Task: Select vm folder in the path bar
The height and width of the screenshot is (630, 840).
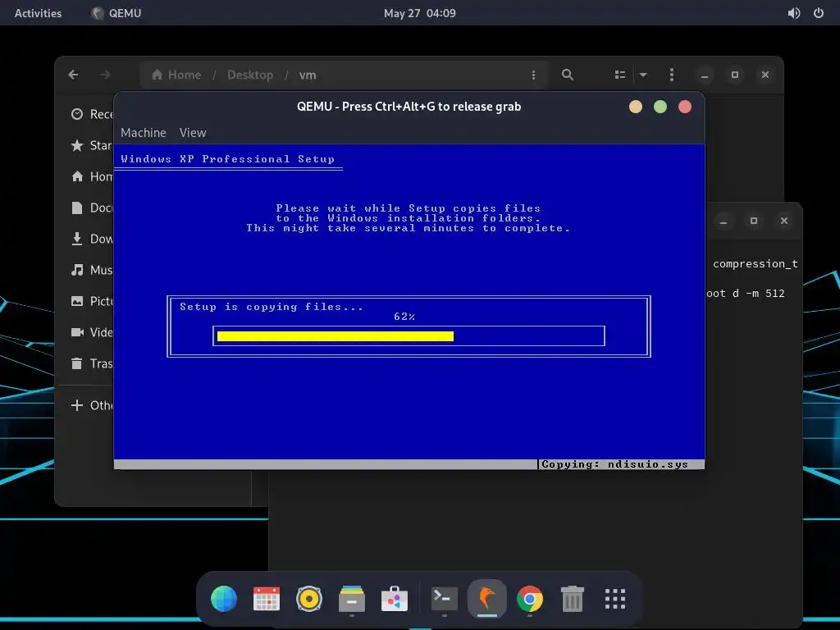Action: pyautogui.click(x=308, y=75)
